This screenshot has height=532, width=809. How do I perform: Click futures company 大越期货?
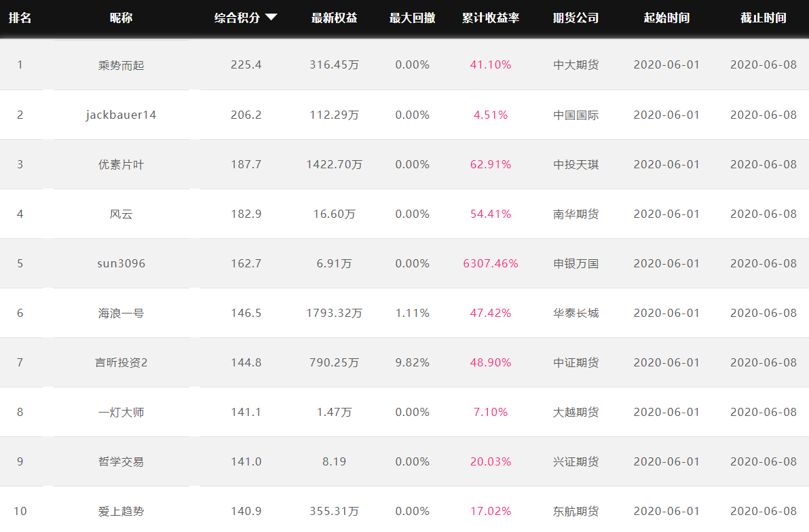tap(576, 412)
